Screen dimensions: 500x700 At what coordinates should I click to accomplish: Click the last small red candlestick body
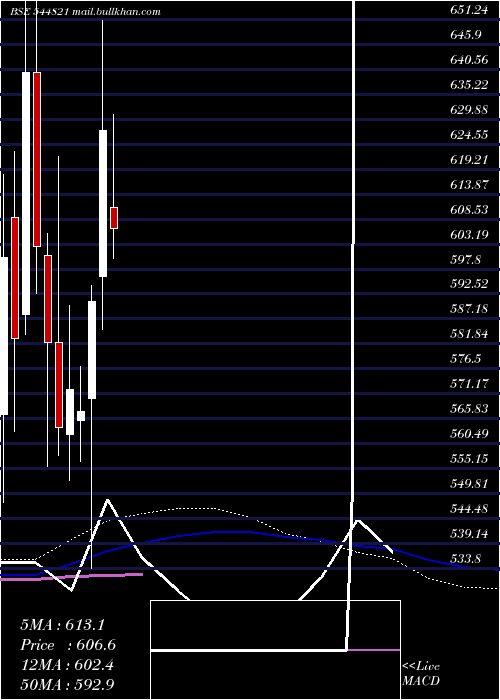tap(114, 218)
